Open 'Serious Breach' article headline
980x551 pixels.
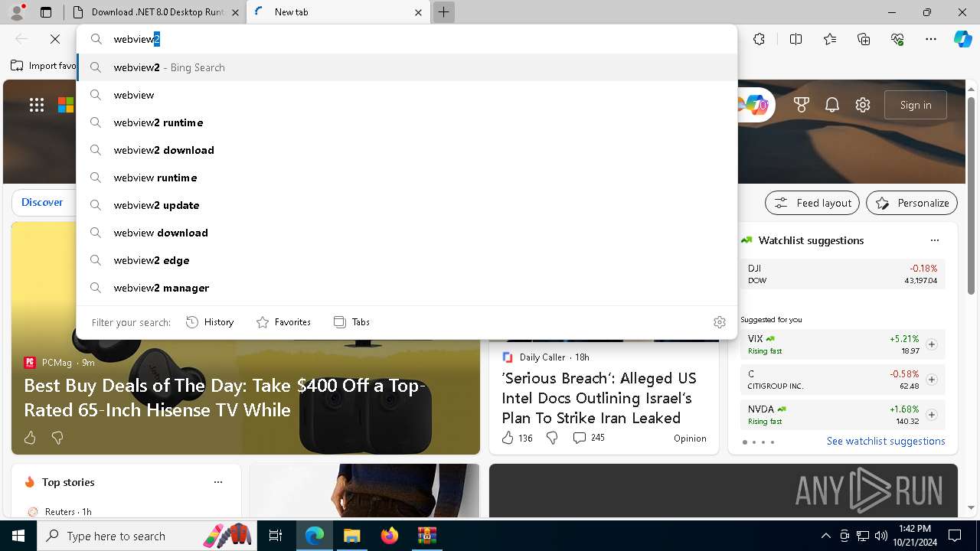coord(599,398)
